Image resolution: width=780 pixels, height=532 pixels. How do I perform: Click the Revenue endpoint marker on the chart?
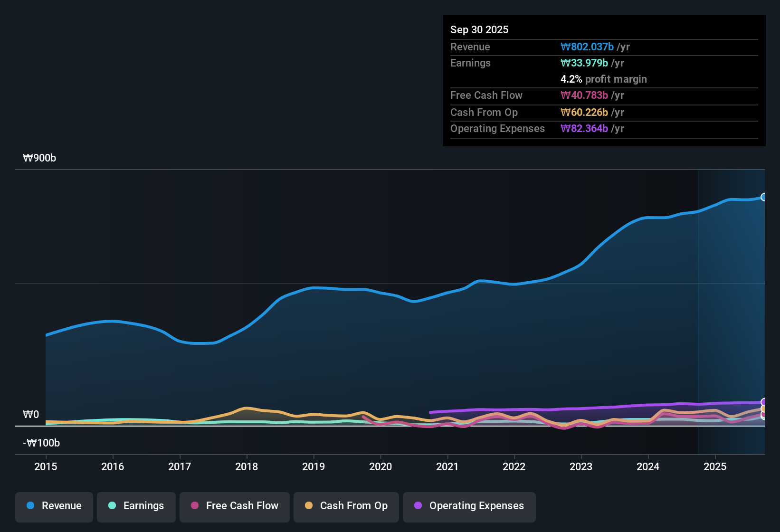764,197
